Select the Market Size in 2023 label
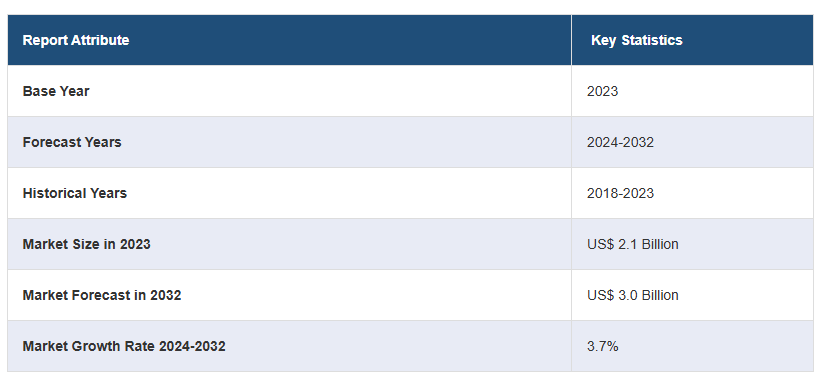 coord(86,244)
